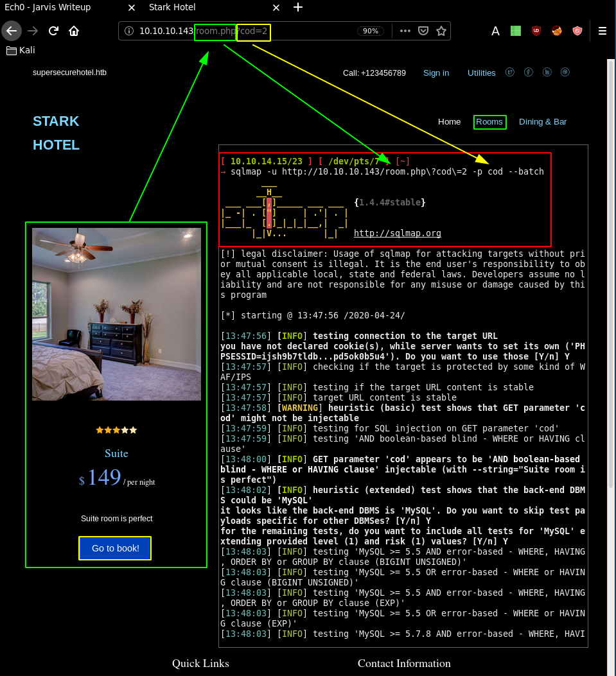Open the page actions three-dot menu

tap(405, 31)
